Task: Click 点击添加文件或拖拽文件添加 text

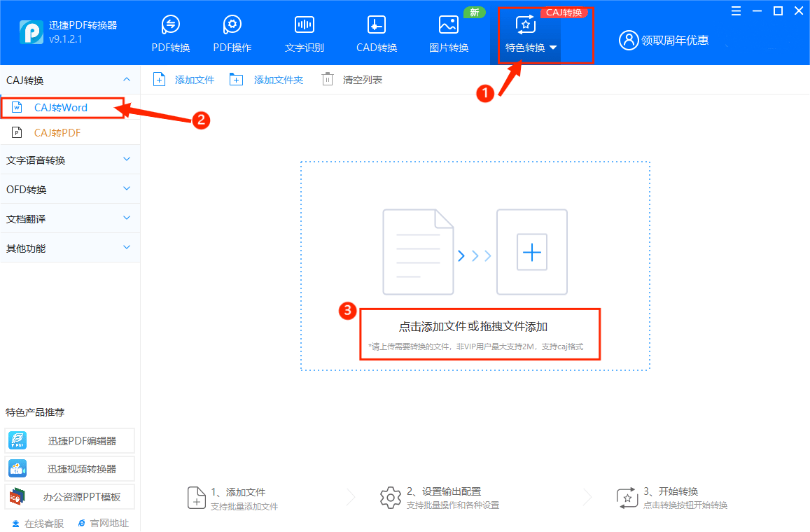Action: (x=473, y=326)
